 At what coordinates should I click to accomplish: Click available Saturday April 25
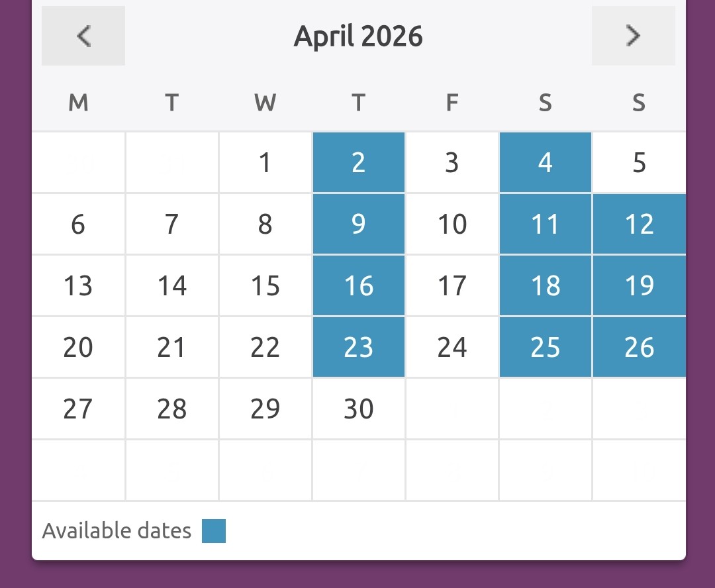tap(545, 348)
